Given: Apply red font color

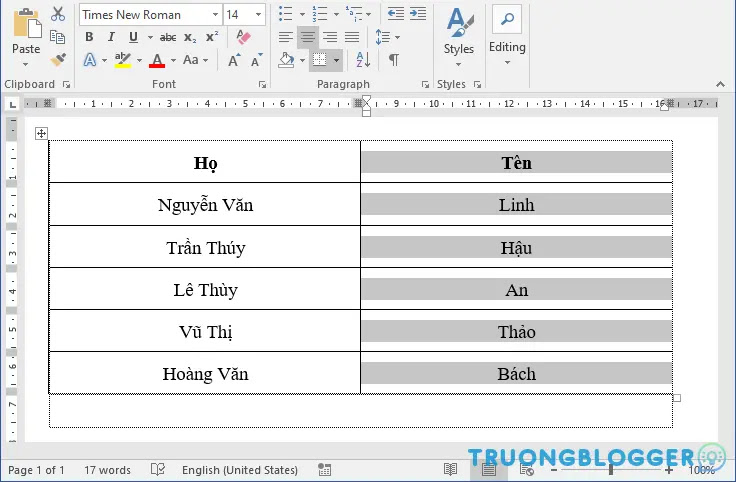Looking at the screenshot, I should (157, 60).
